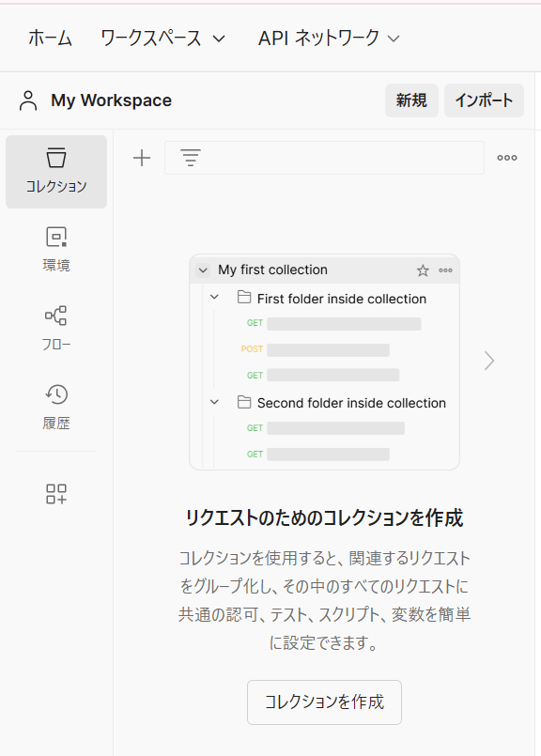Screen dimensions: 541x756
Task: Open the three-dot options next to filter
Action: (x=507, y=158)
